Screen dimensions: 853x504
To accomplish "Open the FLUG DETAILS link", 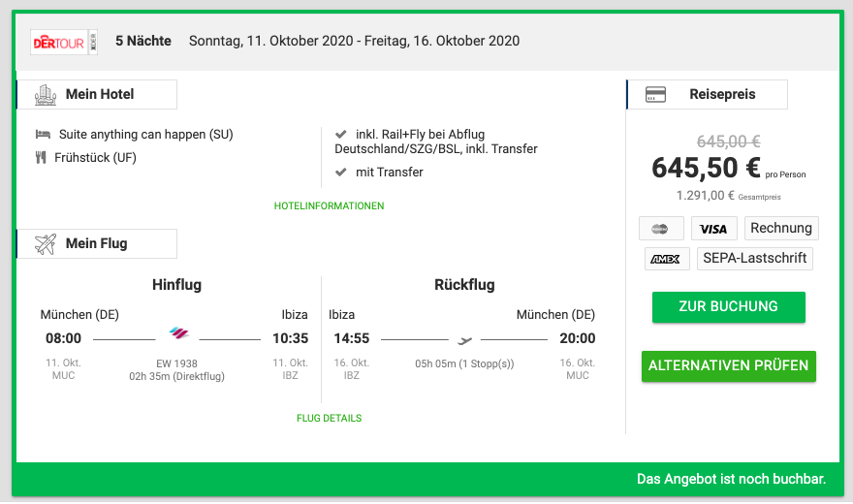I will [330, 418].
